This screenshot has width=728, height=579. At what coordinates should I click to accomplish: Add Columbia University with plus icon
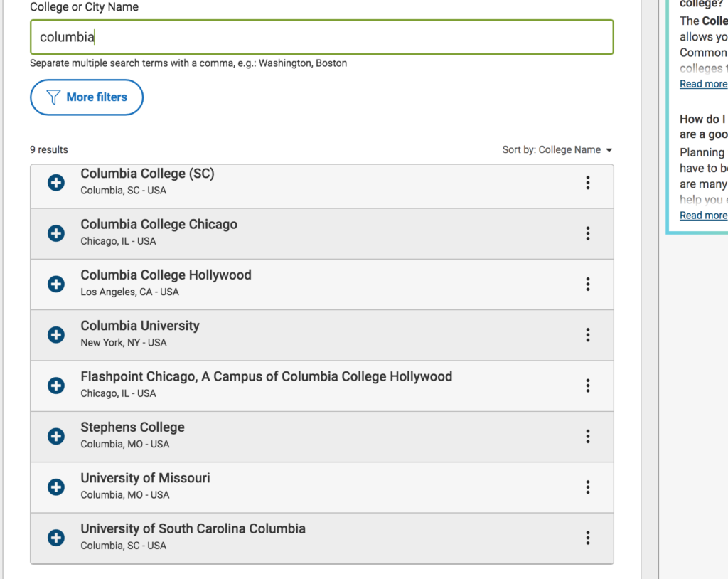point(56,334)
